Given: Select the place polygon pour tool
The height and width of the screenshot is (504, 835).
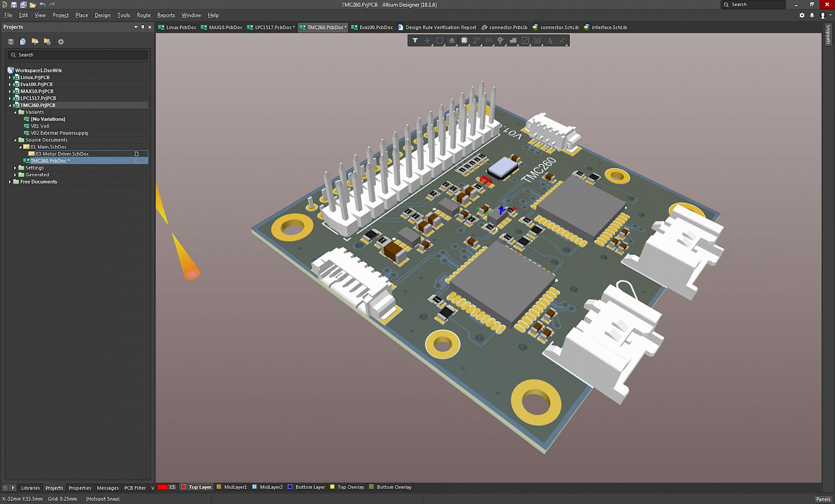Looking at the screenshot, I should pos(513,40).
